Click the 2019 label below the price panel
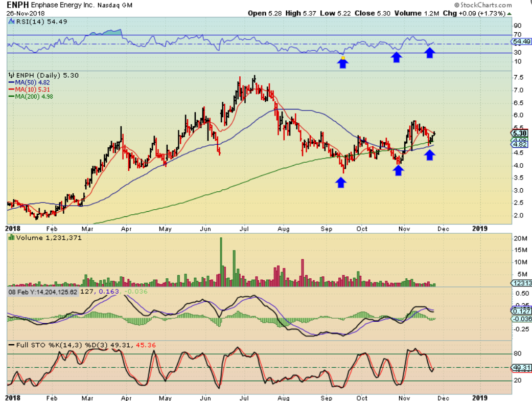532x401 pixels. coord(480,229)
